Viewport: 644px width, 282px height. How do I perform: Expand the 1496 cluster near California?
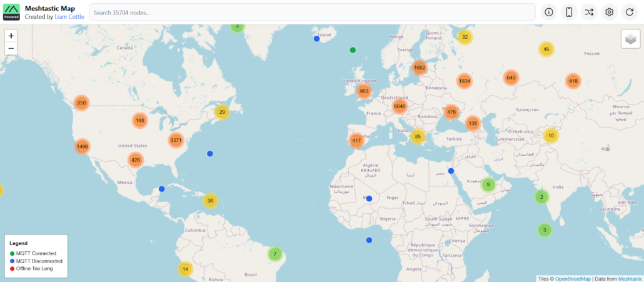coord(82,147)
